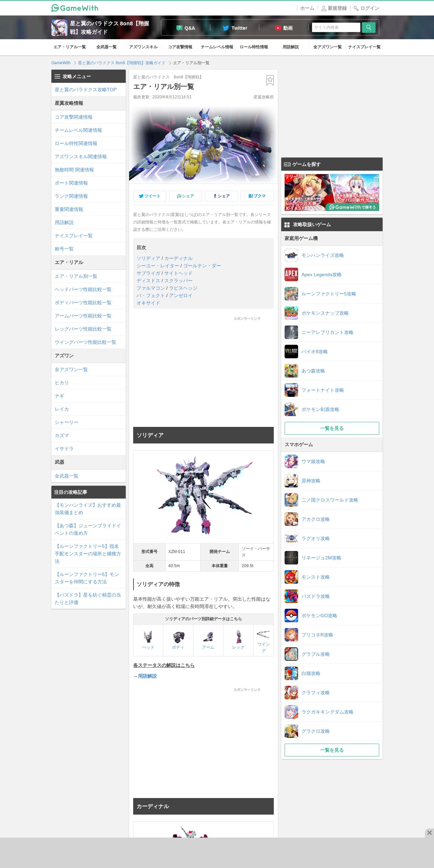Click the フォートナイト game icon
The width and height of the screenshot is (434, 868).
pos(291,390)
